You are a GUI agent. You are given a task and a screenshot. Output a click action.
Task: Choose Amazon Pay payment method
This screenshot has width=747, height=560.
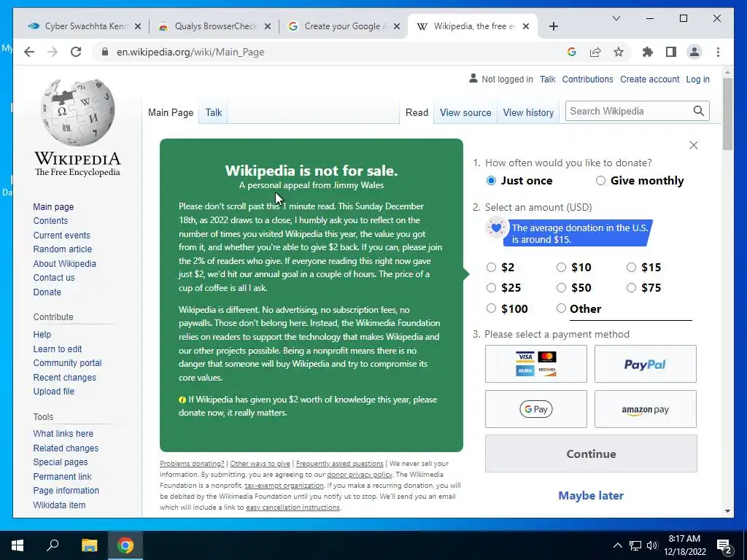point(645,409)
